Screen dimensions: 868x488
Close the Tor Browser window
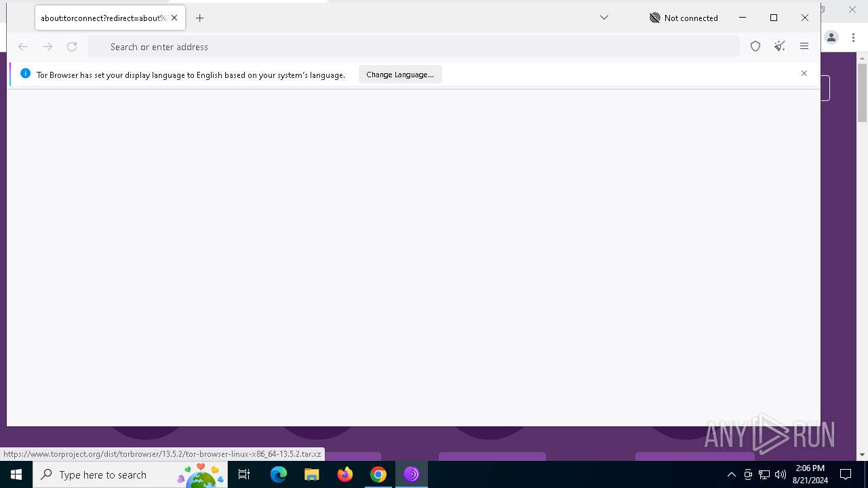coord(805,18)
